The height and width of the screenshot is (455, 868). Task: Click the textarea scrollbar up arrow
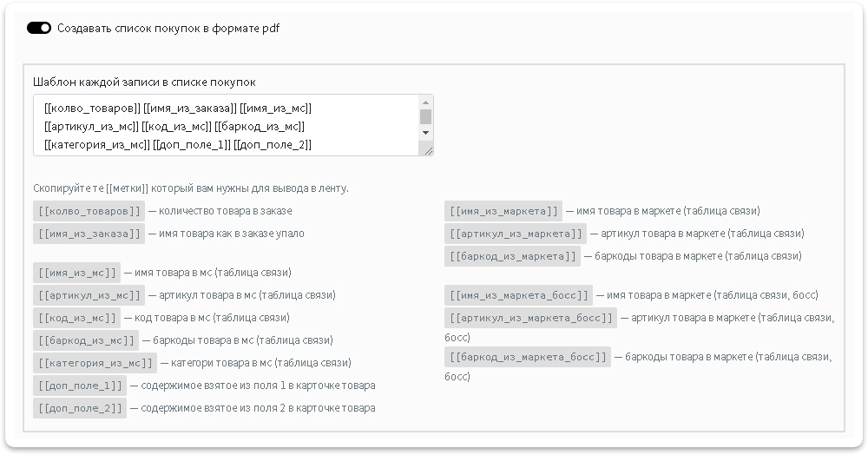pyautogui.click(x=425, y=102)
